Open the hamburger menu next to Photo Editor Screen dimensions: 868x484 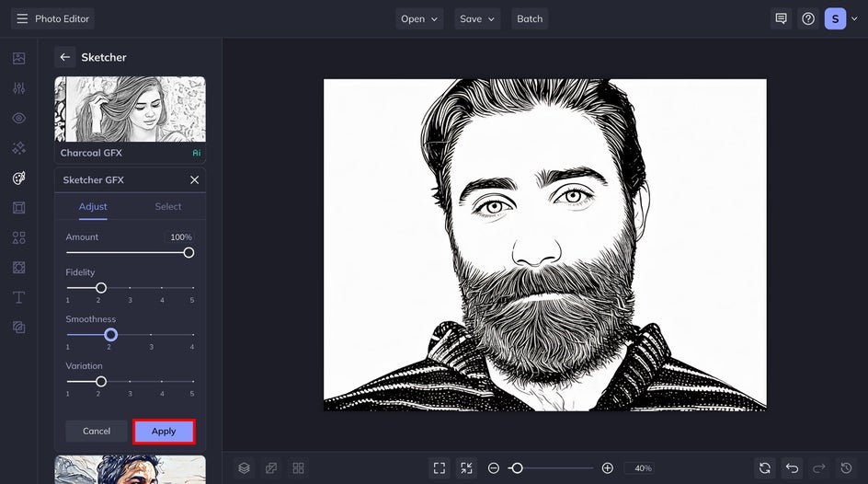pos(22,18)
